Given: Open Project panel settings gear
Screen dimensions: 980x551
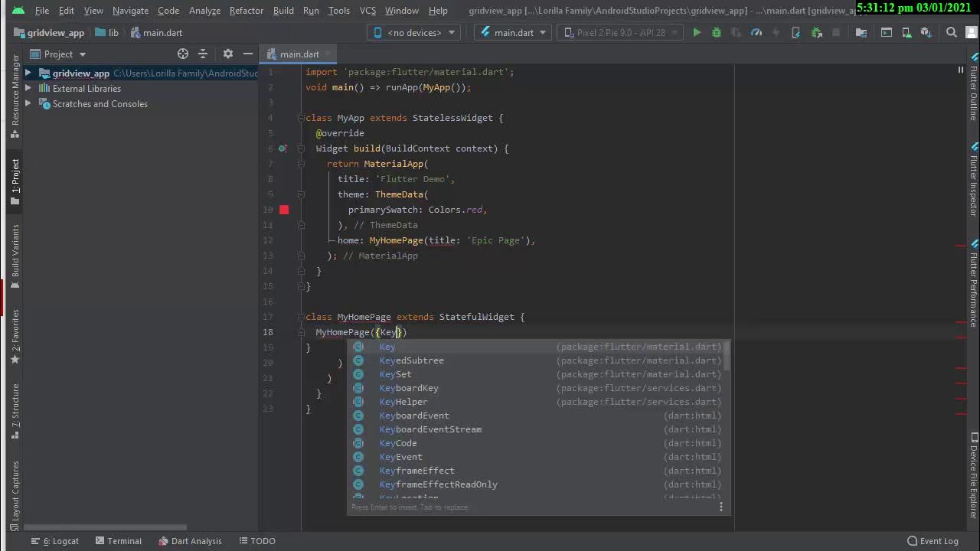Looking at the screenshot, I should [x=228, y=54].
